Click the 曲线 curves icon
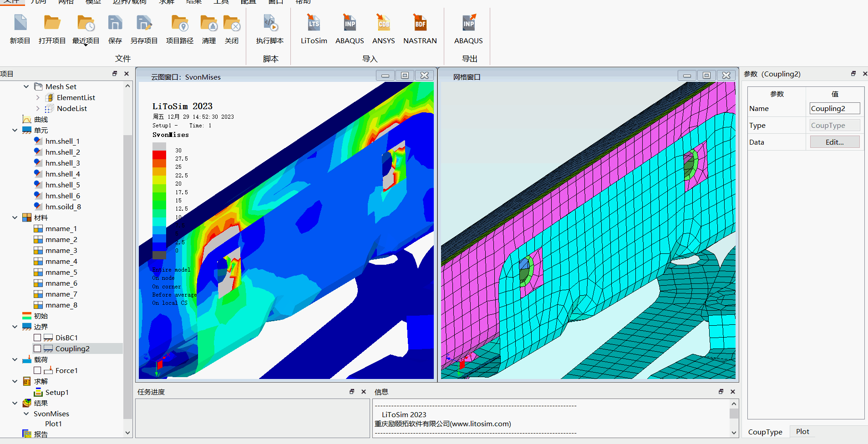This screenshot has width=868, height=444. (x=27, y=119)
